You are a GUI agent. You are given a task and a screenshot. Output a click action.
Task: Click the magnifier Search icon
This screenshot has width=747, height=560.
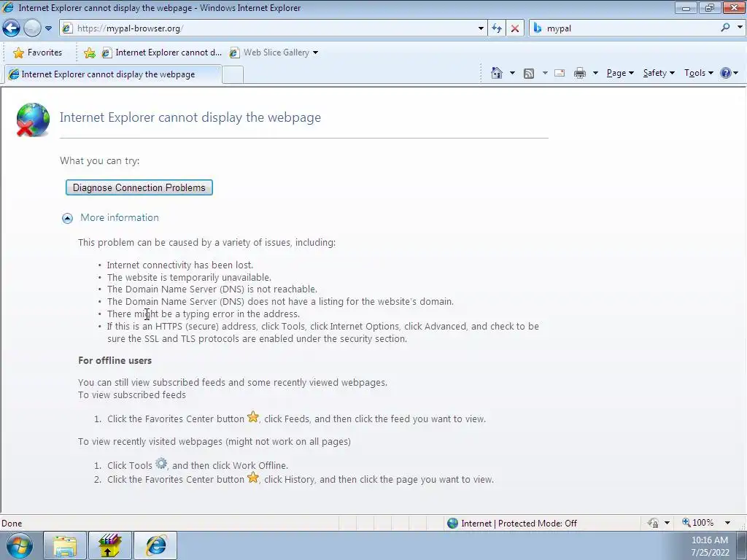click(x=725, y=28)
